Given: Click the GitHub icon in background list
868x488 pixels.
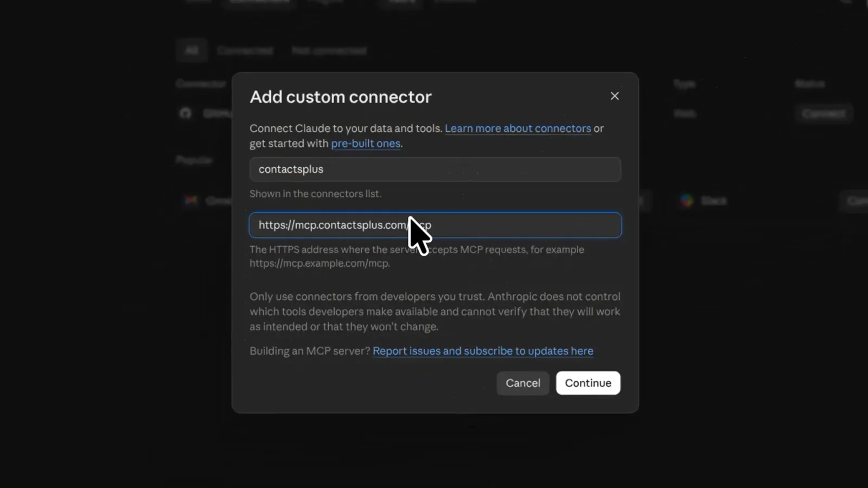Looking at the screenshot, I should [186, 113].
